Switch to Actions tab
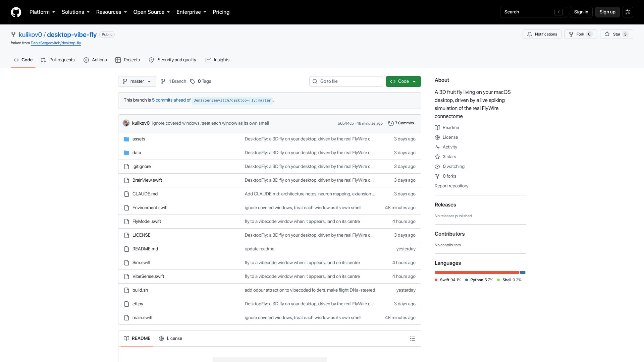 95,60
